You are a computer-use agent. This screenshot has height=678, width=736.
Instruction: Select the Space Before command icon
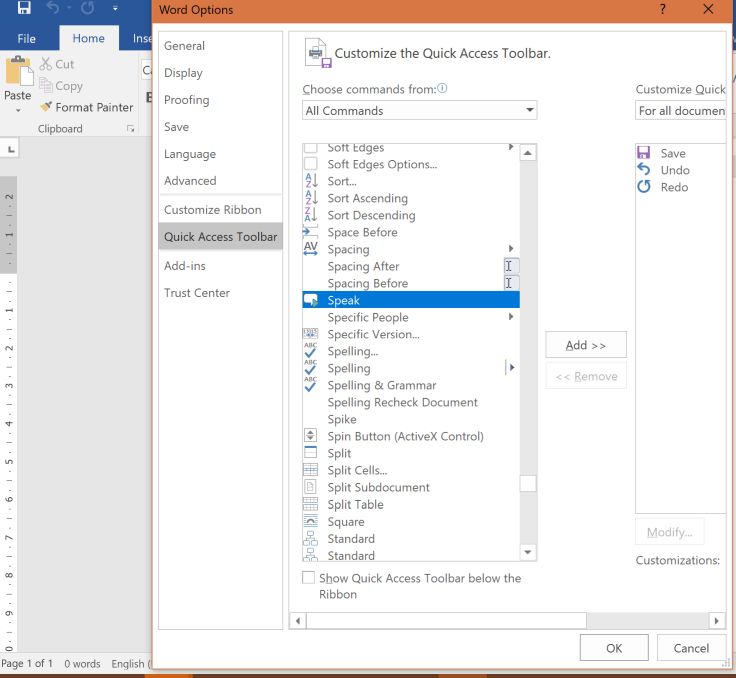tap(311, 231)
